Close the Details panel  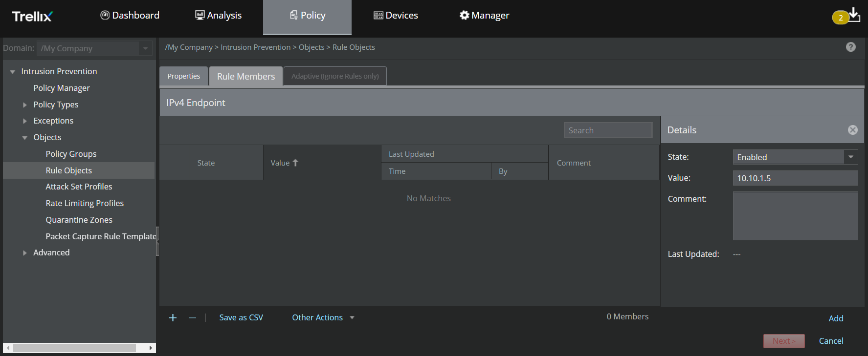tap(853, 130)
